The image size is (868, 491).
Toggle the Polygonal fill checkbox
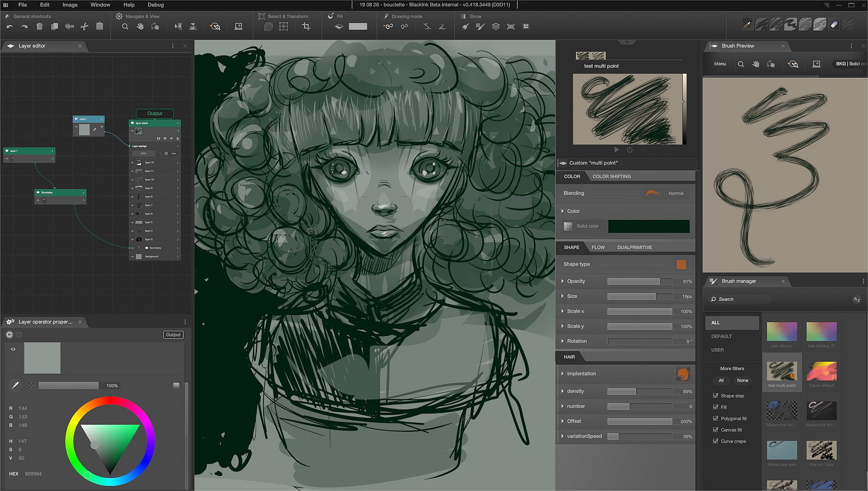click(716, 418)
